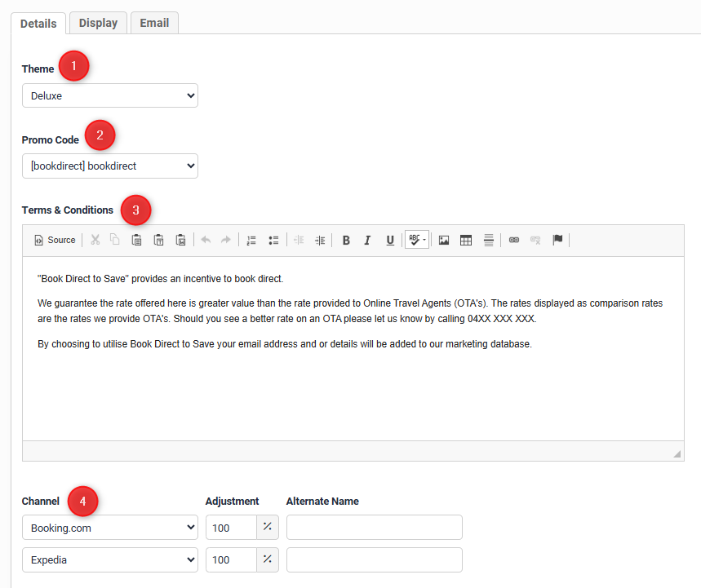Insert a link in terms text
Image resolution: width=701 pixels, height=588 pixels.
point(514,240)
